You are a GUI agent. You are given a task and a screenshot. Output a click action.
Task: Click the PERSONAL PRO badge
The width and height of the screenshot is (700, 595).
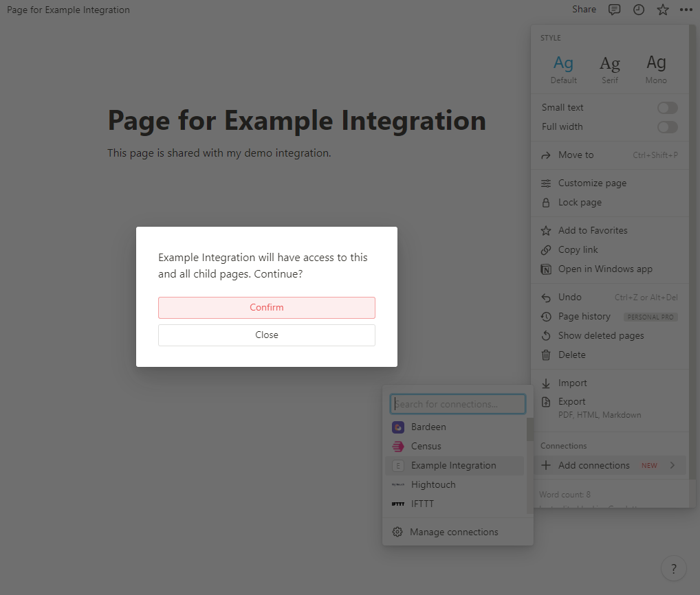point(650,317)
